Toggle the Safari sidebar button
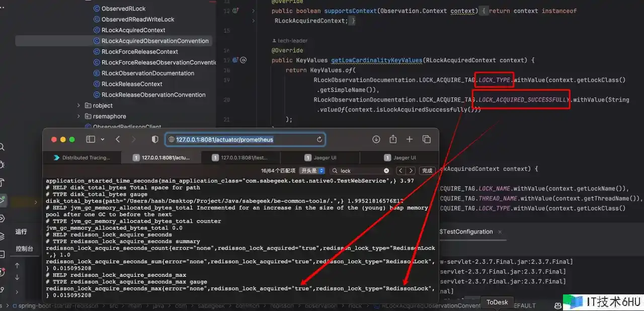This screenshot has height=311, width=644. click(x=91, y=139)
